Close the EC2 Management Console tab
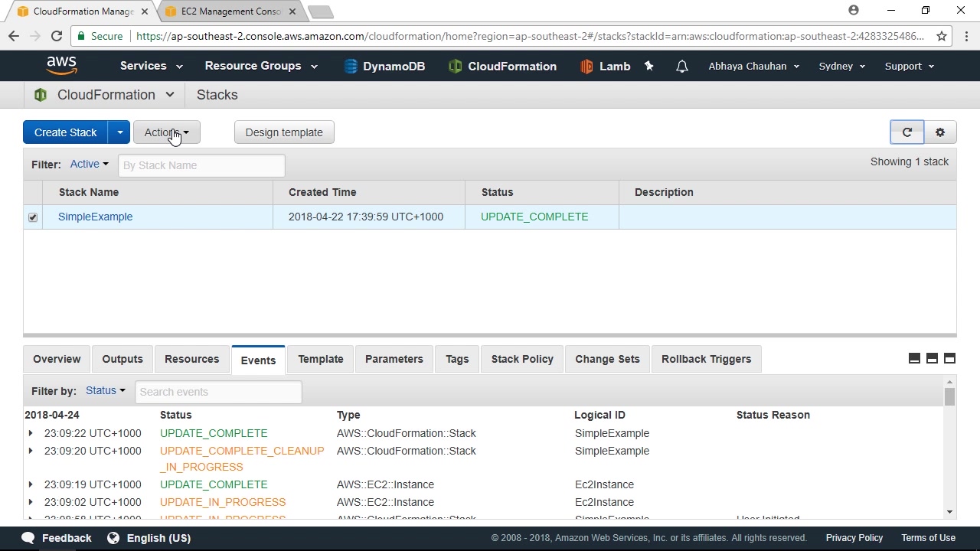The width and height of the screenshot is (980, 551). click(x=292, y=11)
